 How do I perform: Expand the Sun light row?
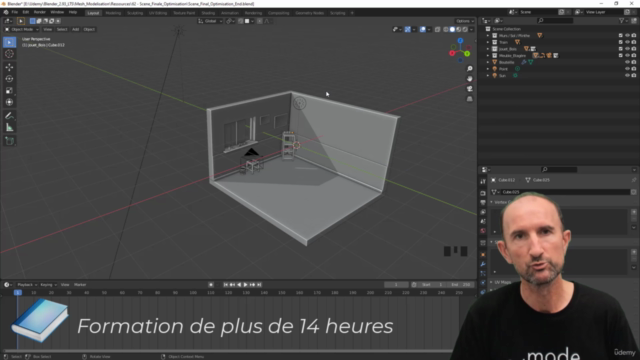coord(488,76)
